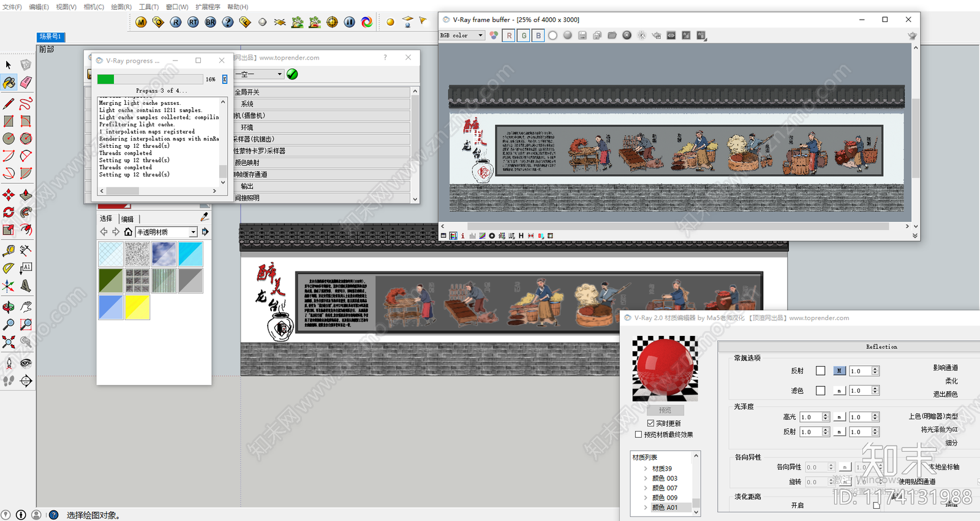Switch to the 场景号1 scene tab

pos(51,37)
